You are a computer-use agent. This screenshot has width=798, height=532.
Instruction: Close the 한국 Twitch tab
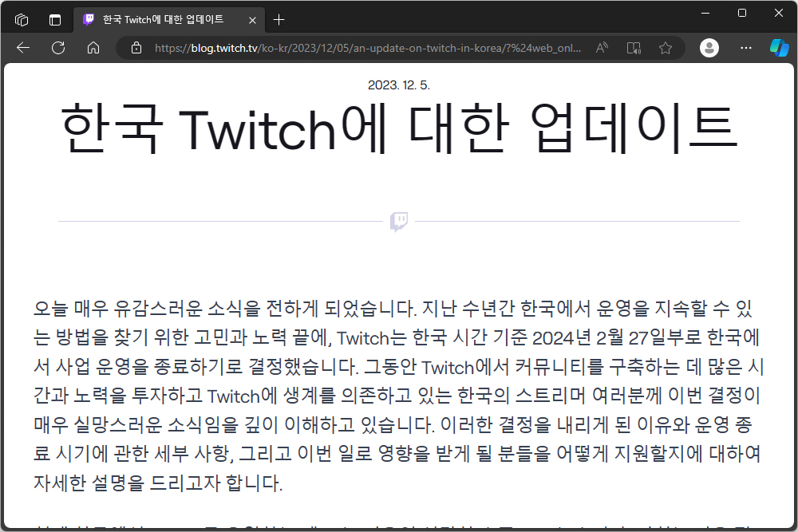tap(252, 21)
